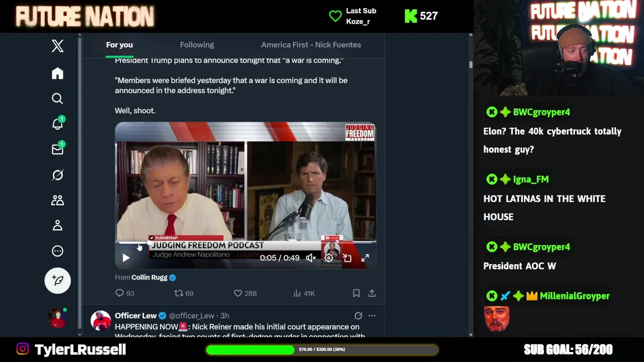Image resolution: width=644 pixels, height=362 pixels.
Task: Open the Home feed icon in sidebar
Action: coord(57,73)
